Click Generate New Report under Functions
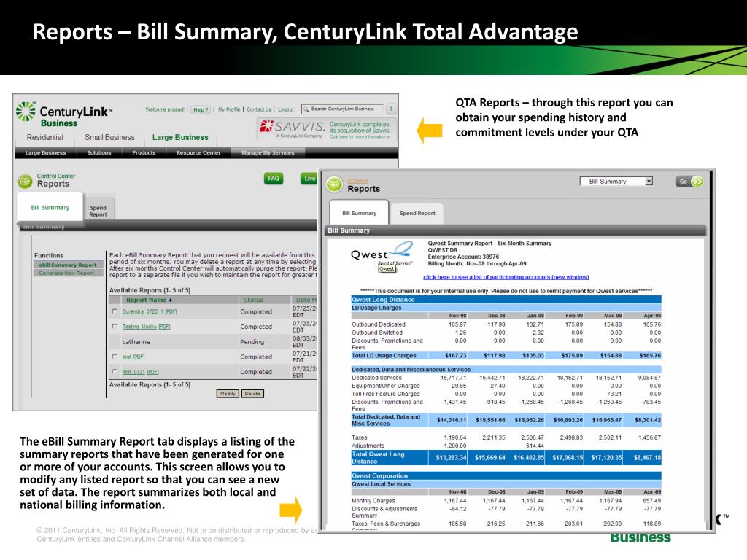This screenshot has height=560, width=747. 66,273
